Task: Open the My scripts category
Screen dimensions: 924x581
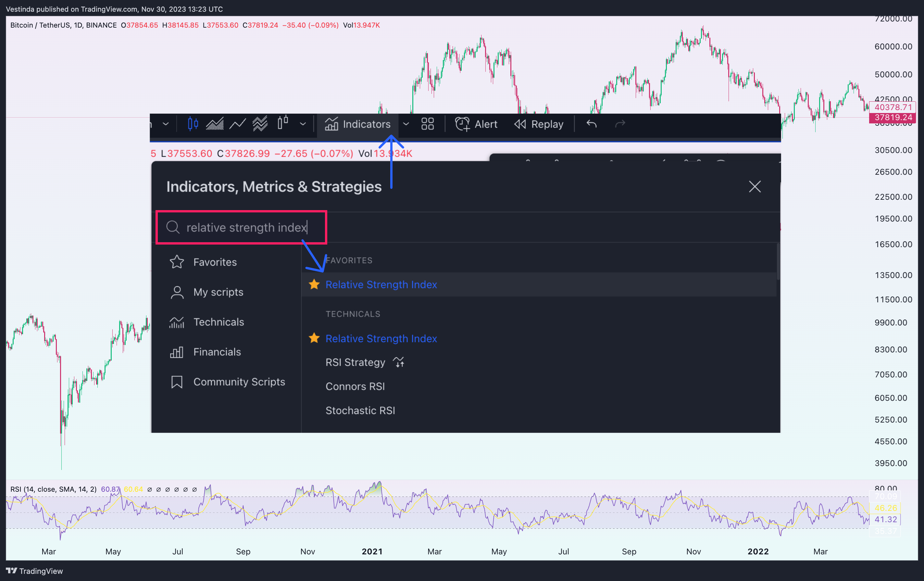Action: [x=206, y=292]
